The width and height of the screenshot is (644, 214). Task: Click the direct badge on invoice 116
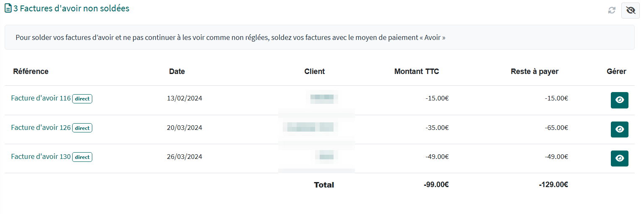82,99
